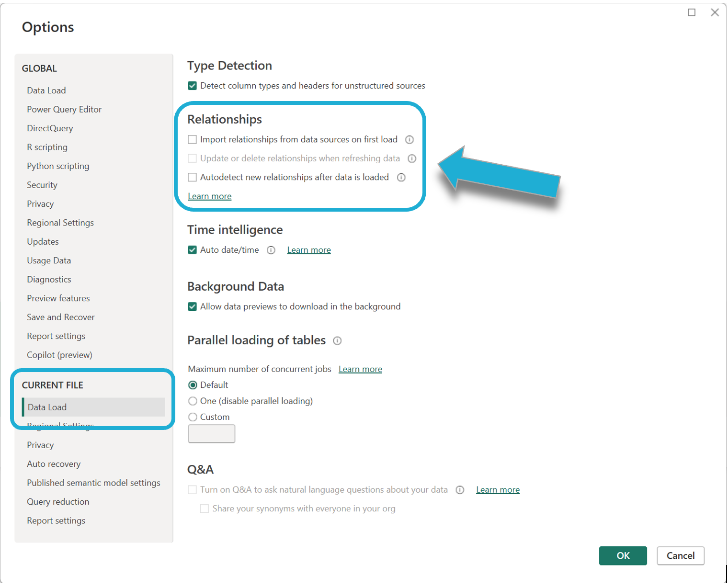Select One (disable parallel loading) radio option
728x587 pixels.
point(193,401)
